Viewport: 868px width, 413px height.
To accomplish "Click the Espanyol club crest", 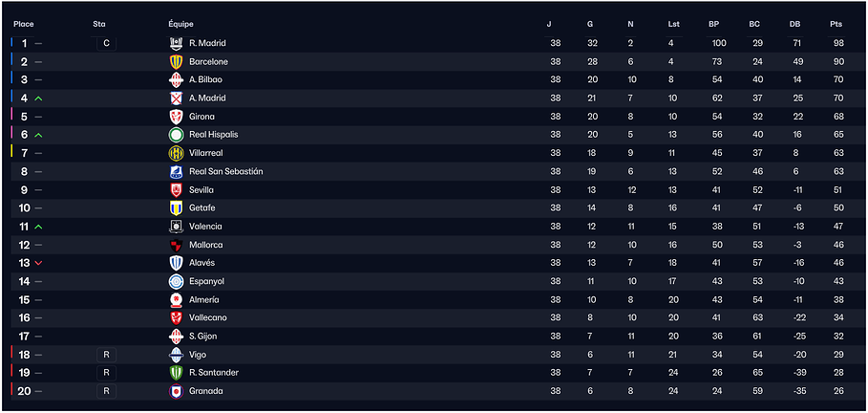I will 176,281.
